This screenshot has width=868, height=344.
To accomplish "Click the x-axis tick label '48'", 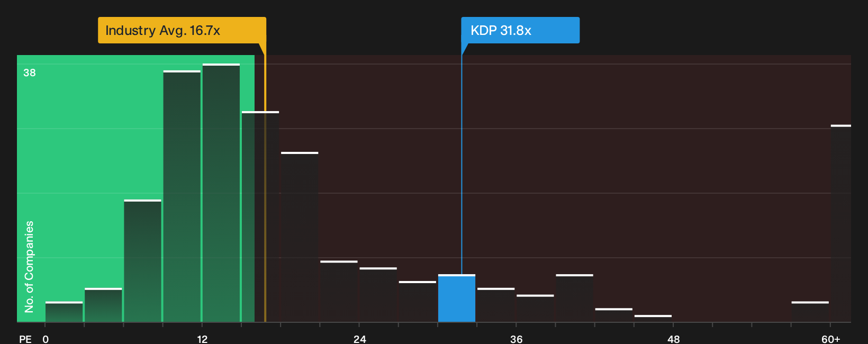I will point(674,339).
